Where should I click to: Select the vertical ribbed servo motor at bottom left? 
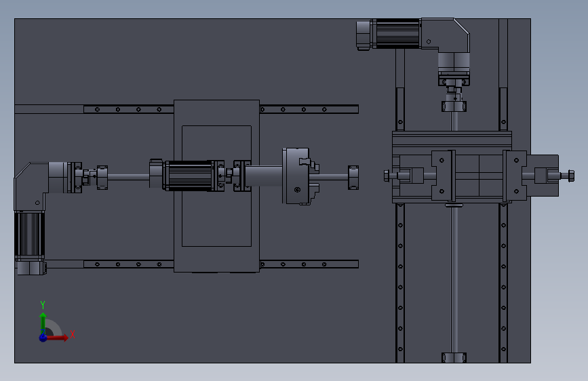pyautogui.click(x=30, y=235)
